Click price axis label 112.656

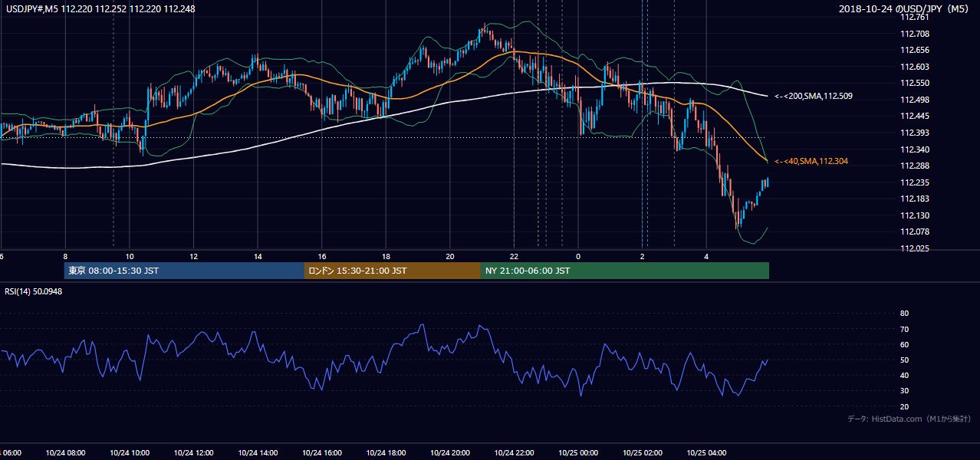915,50
